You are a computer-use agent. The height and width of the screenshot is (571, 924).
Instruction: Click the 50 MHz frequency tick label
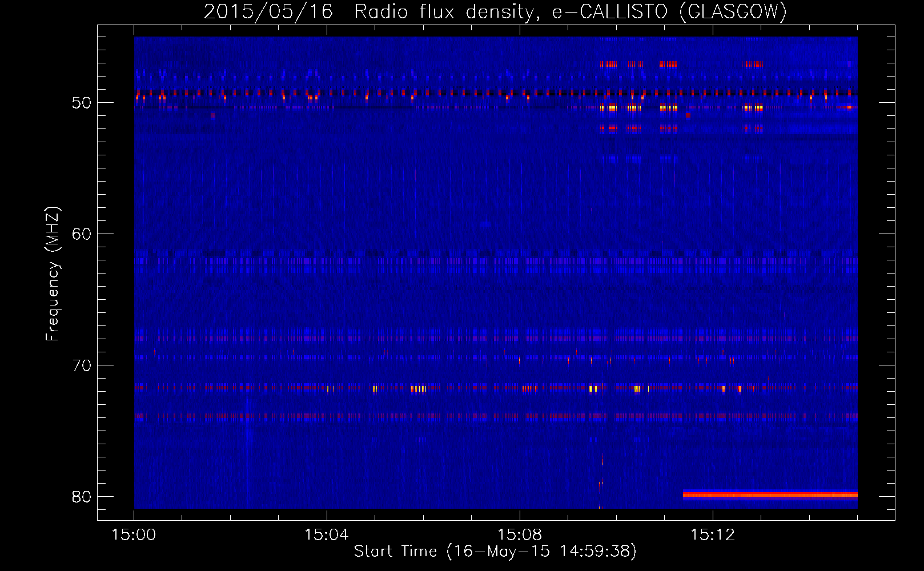[82, 103]
